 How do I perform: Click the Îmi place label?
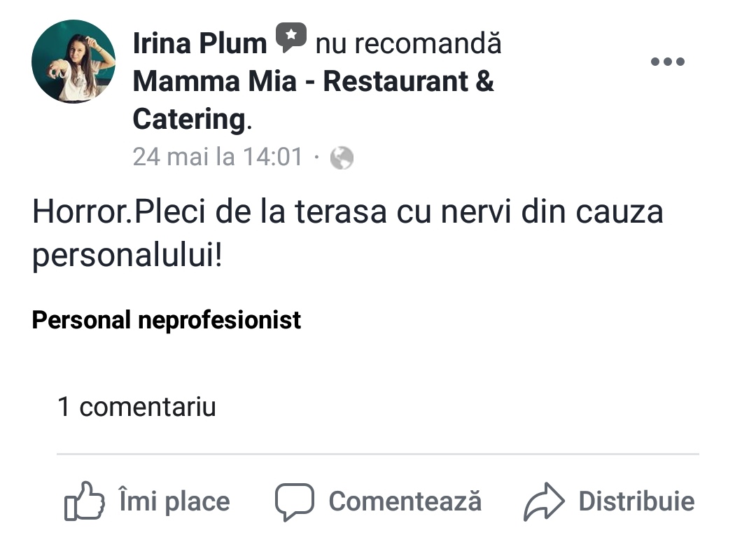click(174, 501)
